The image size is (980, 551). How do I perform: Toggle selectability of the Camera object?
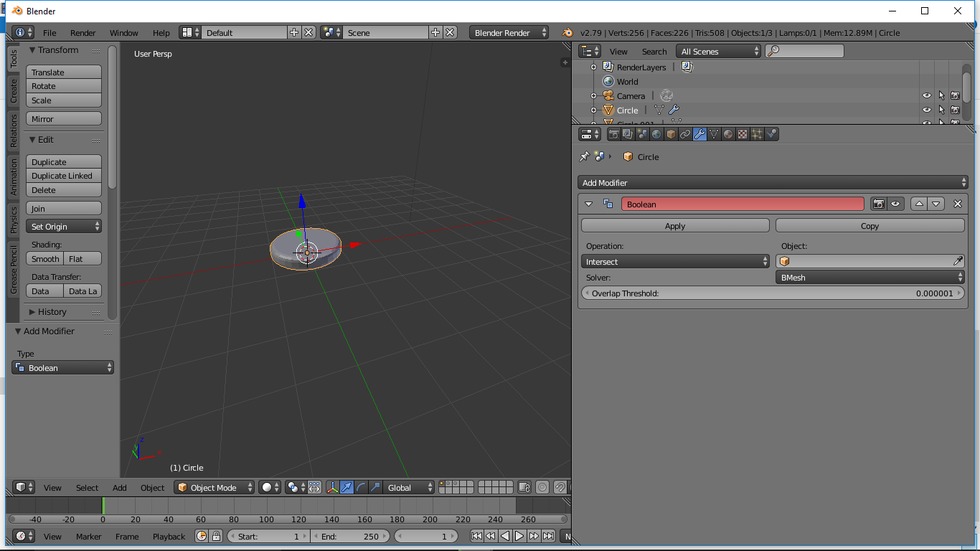[x=941, y=95]
